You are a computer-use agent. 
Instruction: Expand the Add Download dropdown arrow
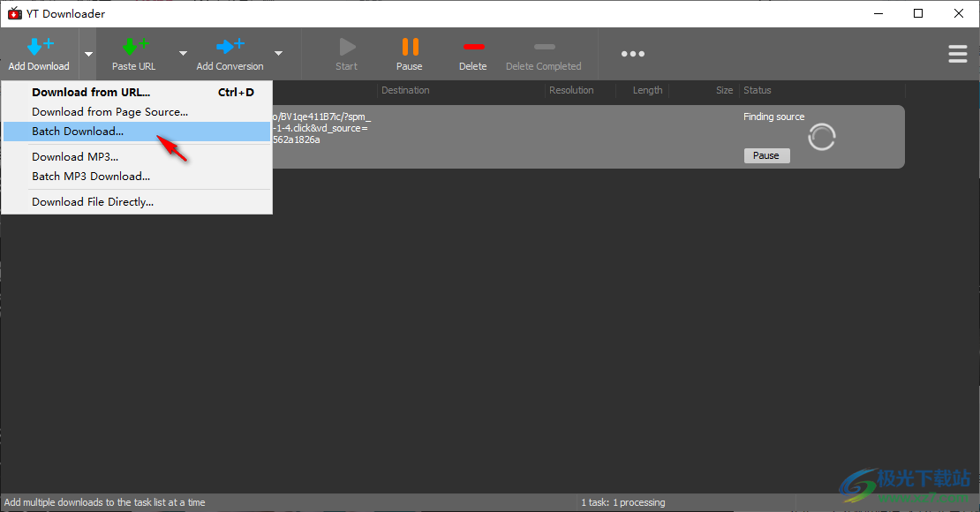pyautogui.click(x=87, y=54)
